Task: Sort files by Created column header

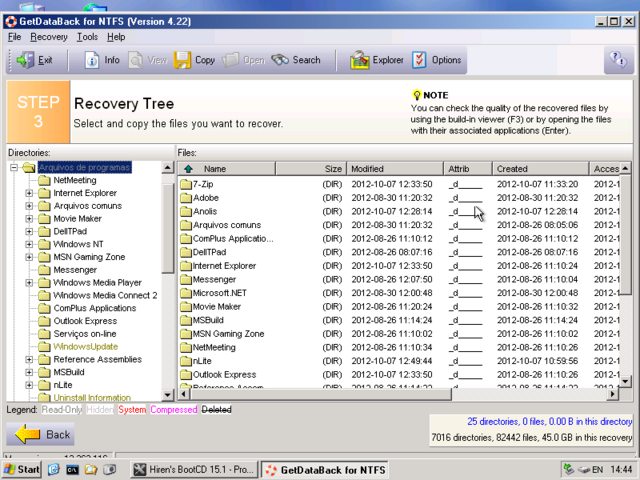Action: click(x=540, y=169)
